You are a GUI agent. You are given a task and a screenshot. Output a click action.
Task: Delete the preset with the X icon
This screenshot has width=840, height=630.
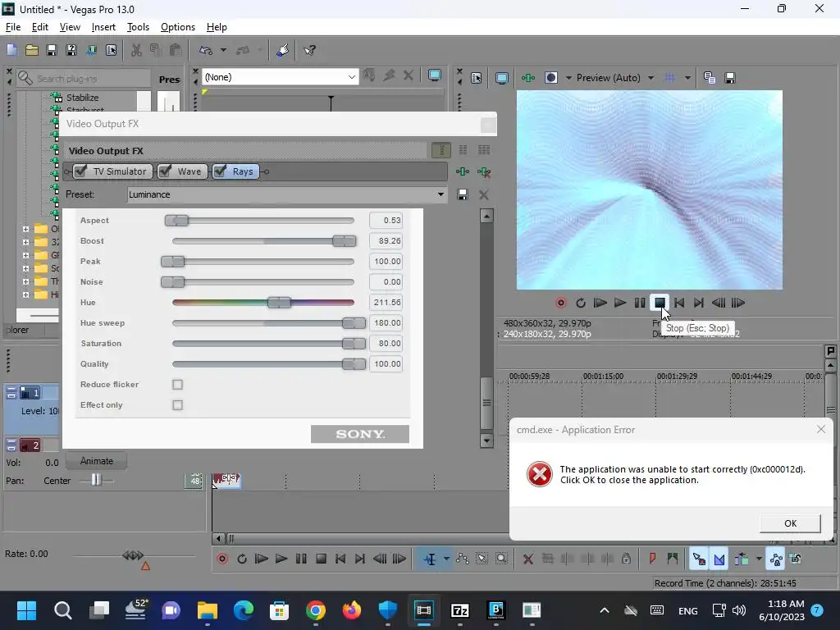(x=484, y=194)
